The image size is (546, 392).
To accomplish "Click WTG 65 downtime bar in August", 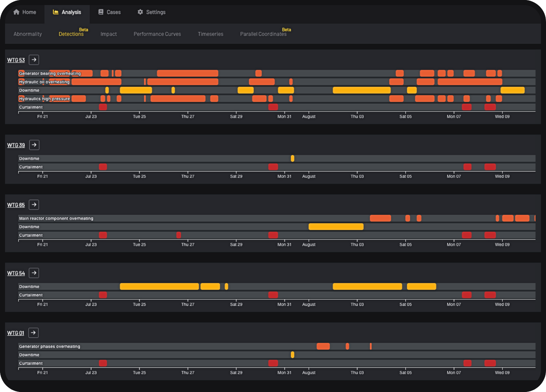I will pyautogui.click(x=336, y=227).
